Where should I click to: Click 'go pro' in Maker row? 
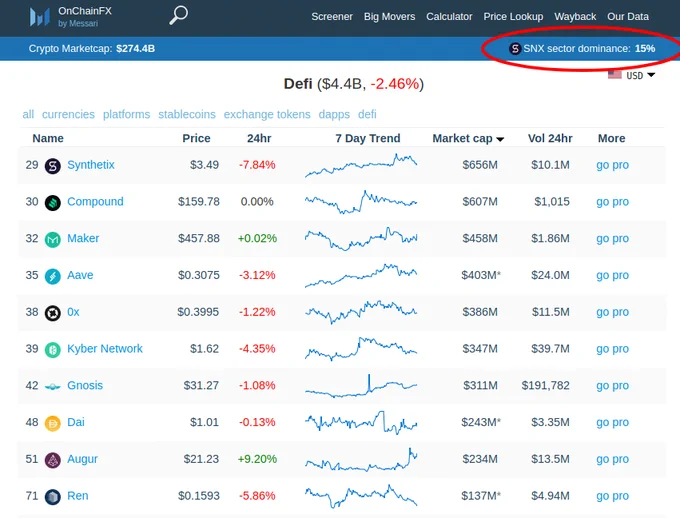612,238
